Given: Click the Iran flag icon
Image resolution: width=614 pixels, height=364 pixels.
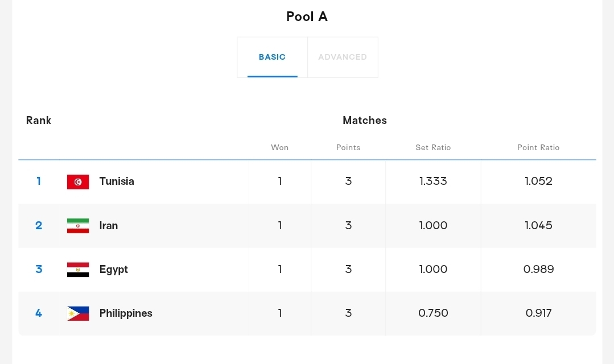Looking at the screenshot, I should coord(78,226).
